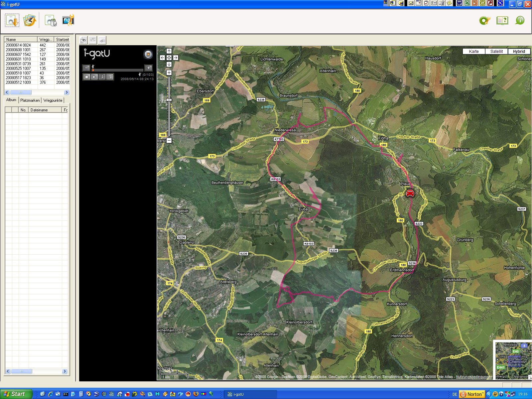
Task: Open the Platzmarken tab
Action: point(30,100)
